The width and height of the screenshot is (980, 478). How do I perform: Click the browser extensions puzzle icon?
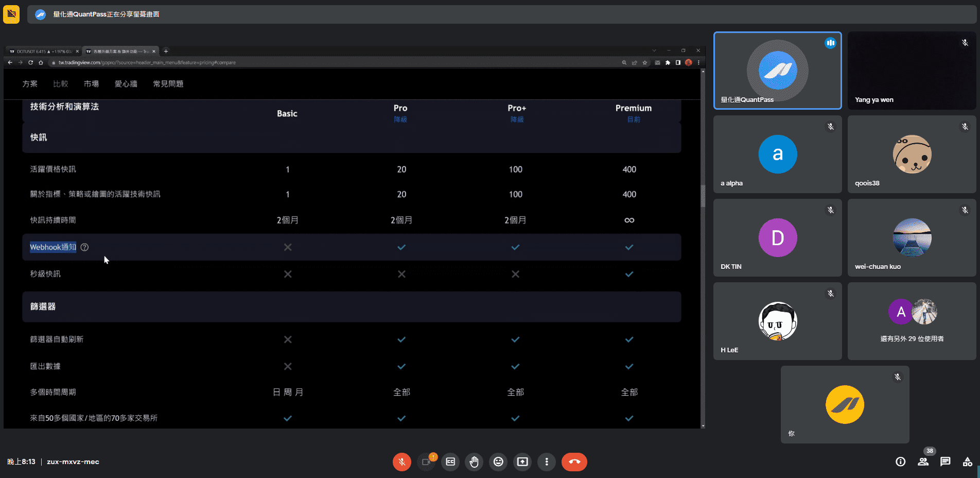coord(668,62)
